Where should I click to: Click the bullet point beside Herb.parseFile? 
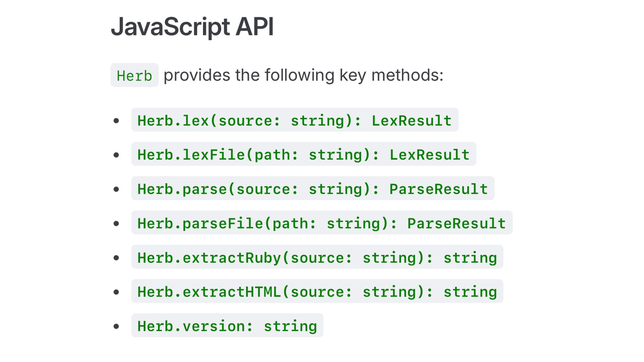pos(116,224)
